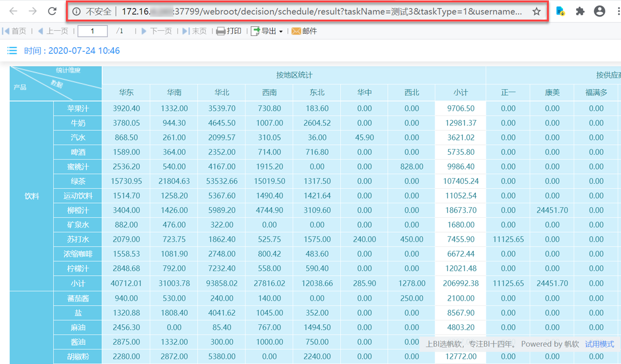Image resolution: width=621 pixels, height=364 pixels.
Task: Jump to the first page with 首页
Action: [14, 31]
